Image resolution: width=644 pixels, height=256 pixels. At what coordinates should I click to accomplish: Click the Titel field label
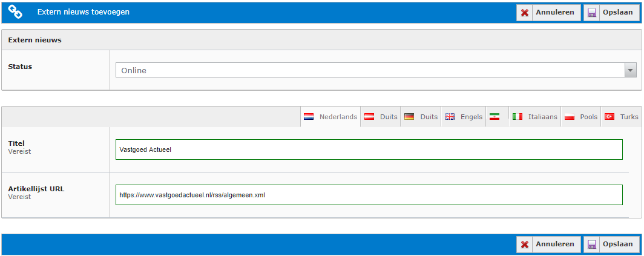(16, 143)
